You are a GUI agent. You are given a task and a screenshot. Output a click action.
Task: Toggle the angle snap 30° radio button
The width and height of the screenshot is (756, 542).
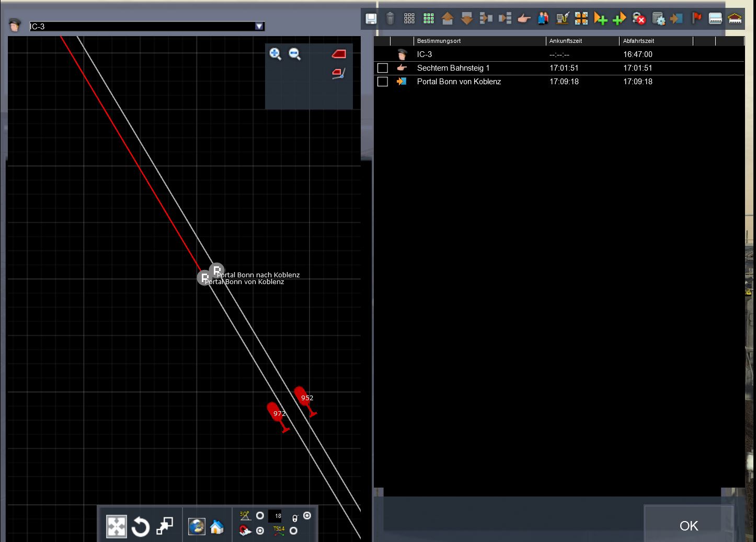pyautogui.click(x=260, y=516)
